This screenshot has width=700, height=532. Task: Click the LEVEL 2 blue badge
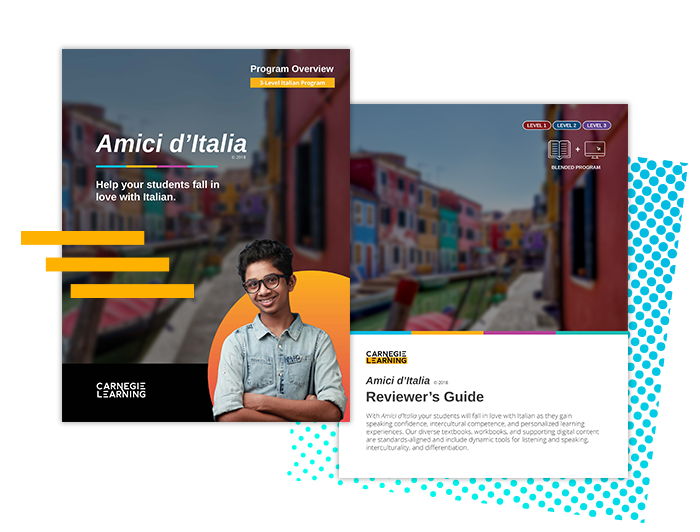[567, 125]
